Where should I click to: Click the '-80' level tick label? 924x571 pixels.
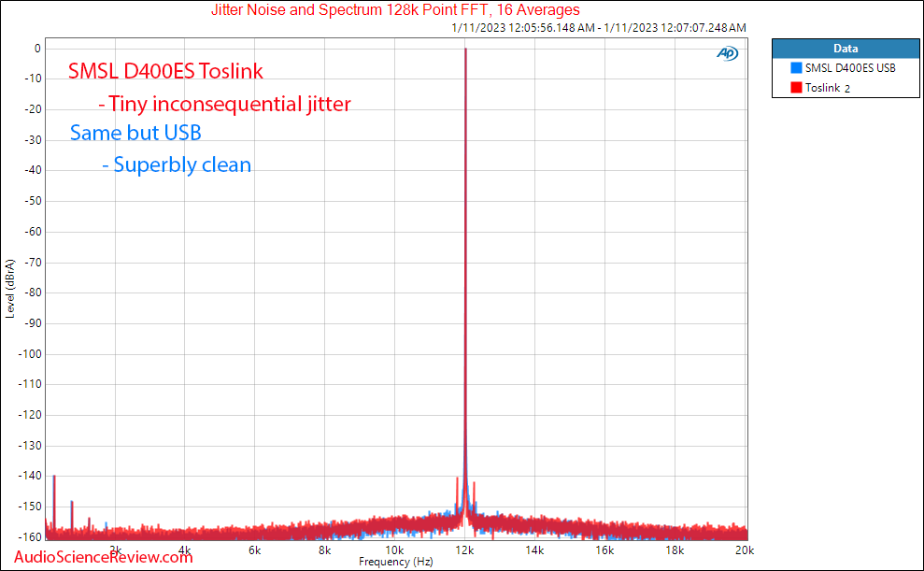click(33, 293)
